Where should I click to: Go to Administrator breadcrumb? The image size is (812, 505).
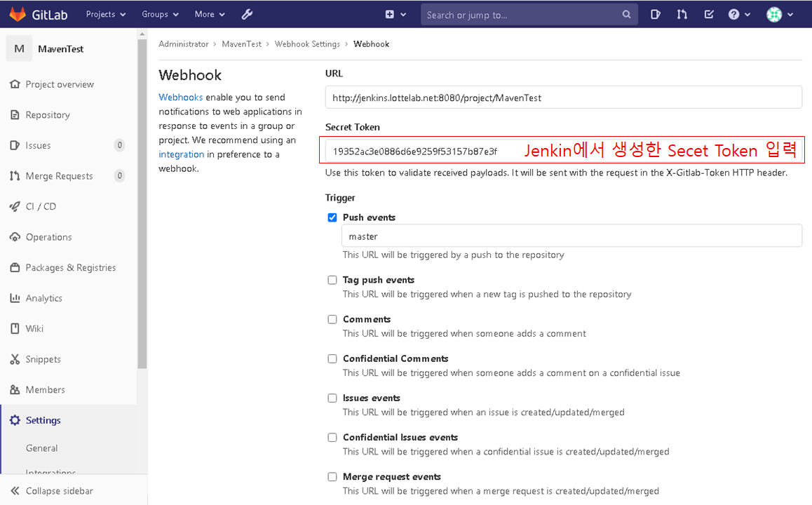tap(183, 44)
